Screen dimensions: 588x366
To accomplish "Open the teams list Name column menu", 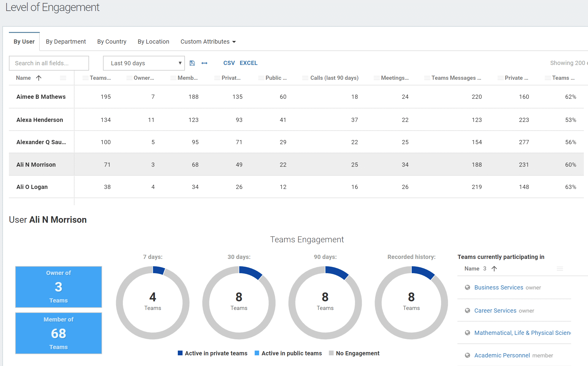I will click(560, 269).
